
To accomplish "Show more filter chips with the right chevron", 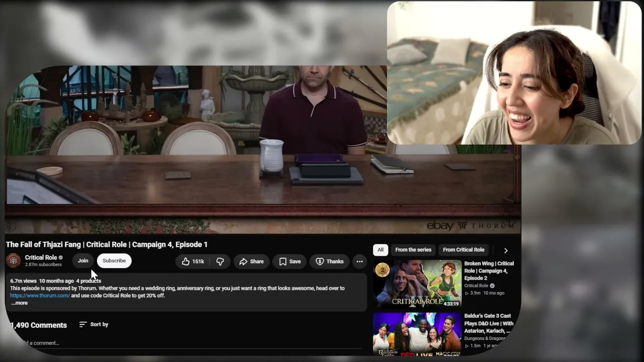I will click(506, 250).
